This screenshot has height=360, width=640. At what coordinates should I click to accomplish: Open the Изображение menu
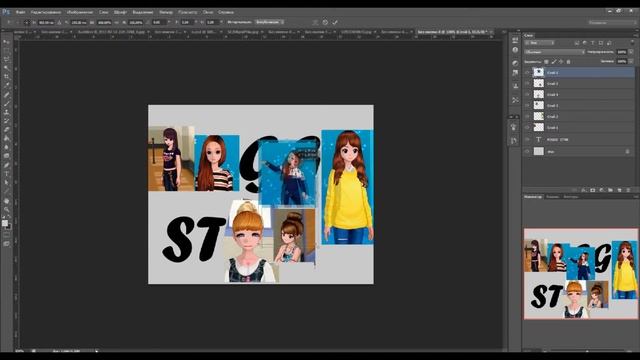(80, 12)
